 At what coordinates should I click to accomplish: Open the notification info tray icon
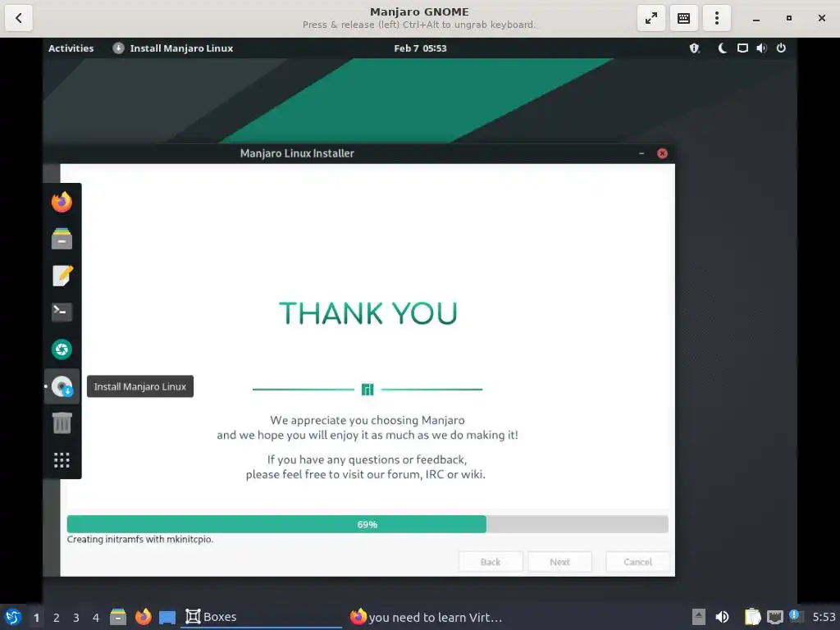click(x=796, y=616)
